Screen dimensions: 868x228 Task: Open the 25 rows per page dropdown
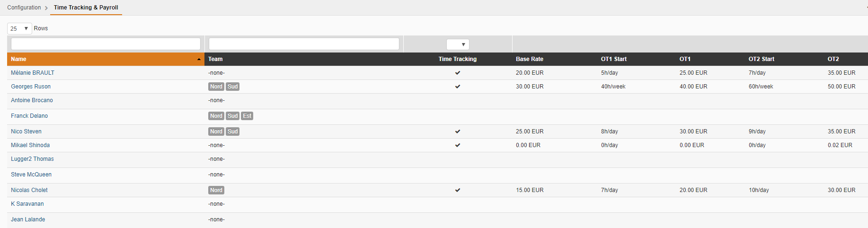tap(19, 28)
